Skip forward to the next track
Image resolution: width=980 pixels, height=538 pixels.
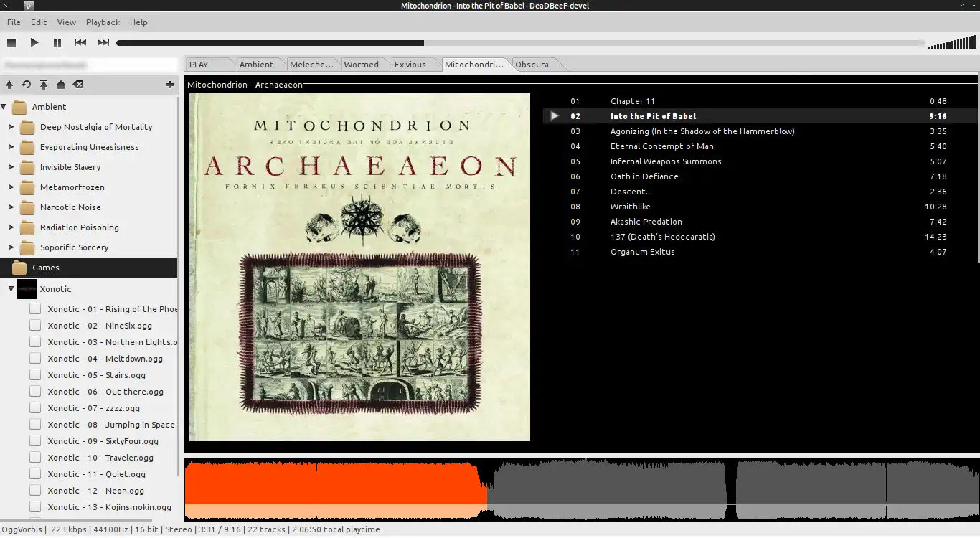point(103,43)
